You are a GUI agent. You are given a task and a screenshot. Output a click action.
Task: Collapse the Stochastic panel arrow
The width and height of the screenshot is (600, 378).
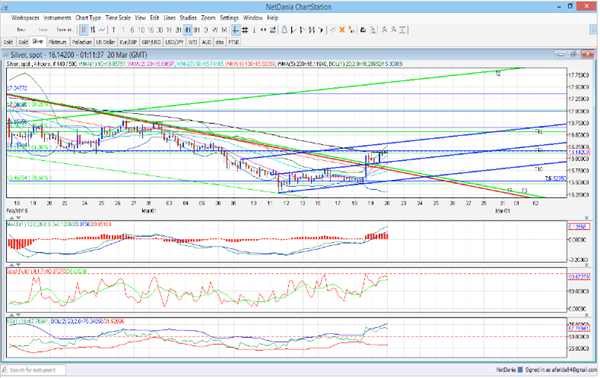12,265
